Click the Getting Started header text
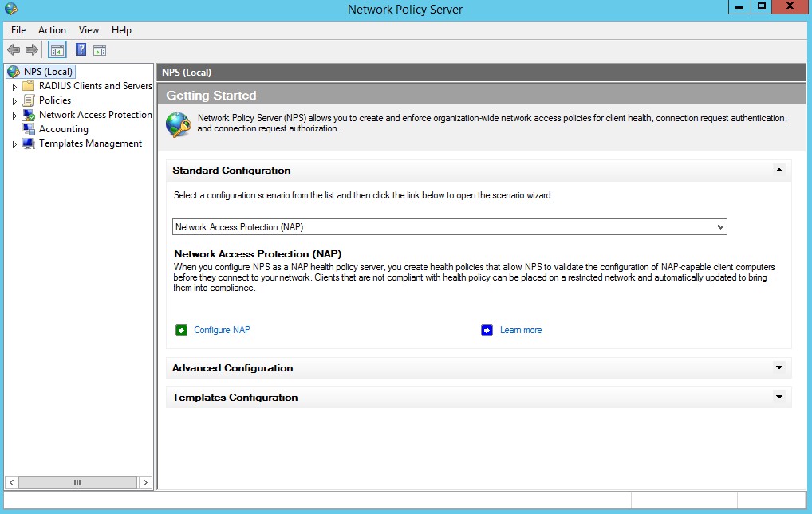 coord(211,96)
